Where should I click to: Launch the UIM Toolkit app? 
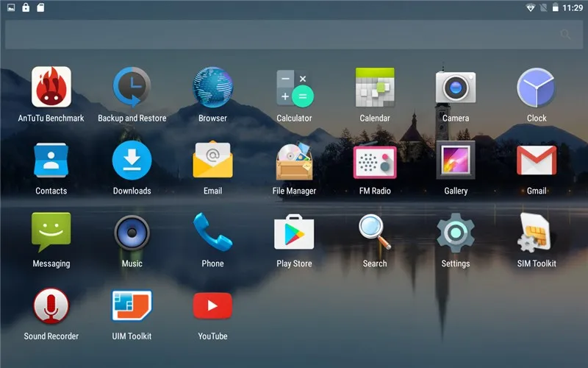(x=132, y=305)
